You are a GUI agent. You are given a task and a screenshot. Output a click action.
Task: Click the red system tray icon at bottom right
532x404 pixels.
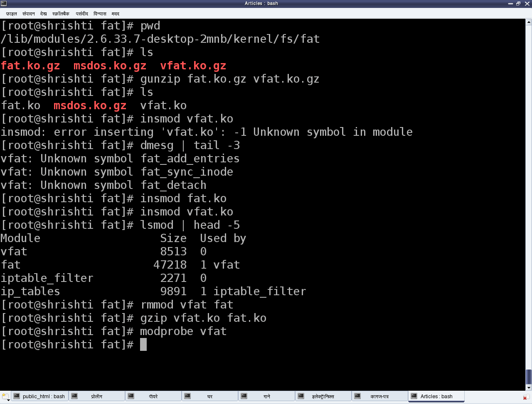[527, 397]
